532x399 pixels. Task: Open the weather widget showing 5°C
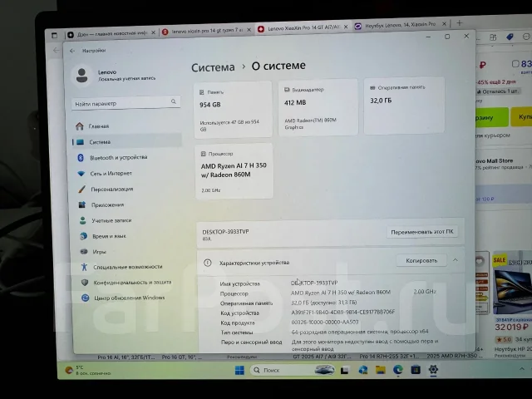pos(89,370)
